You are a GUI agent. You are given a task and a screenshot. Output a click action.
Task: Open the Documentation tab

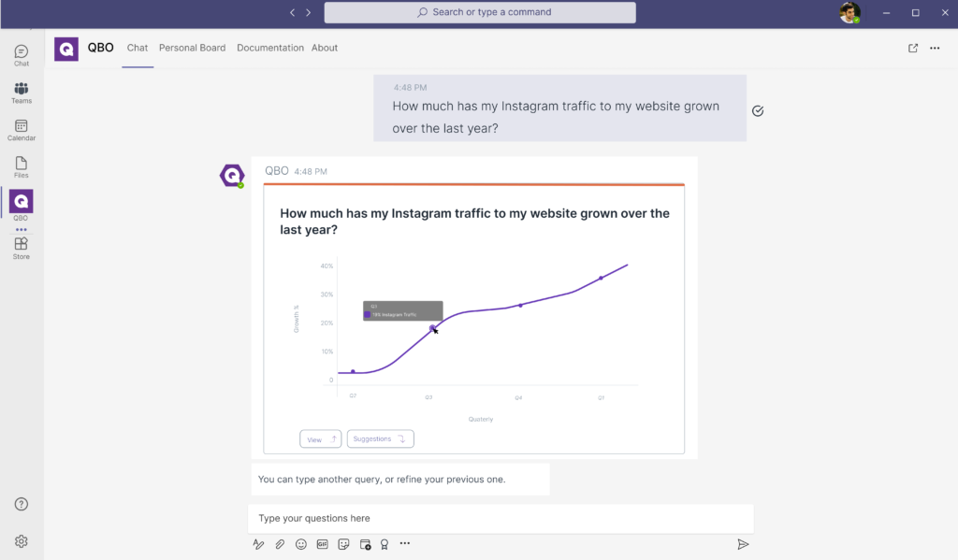[270, 48]
